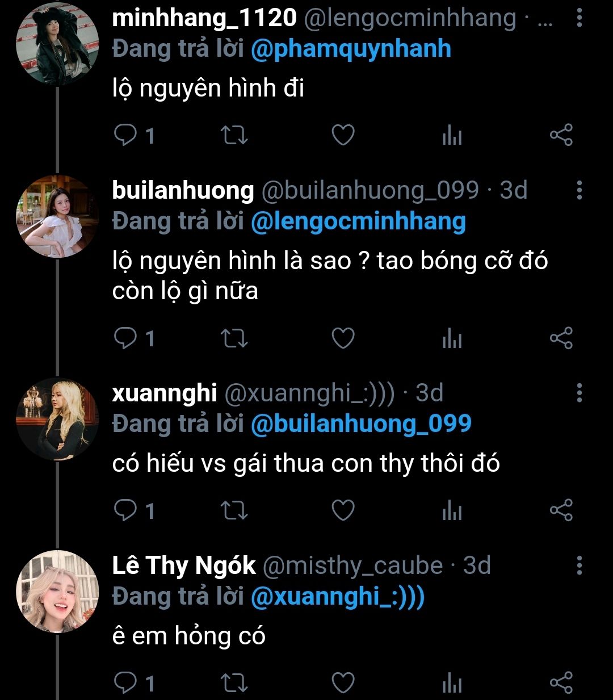The width and height of the screenshot is (613, 700).
Task: Open more options on Lê Thy Ngók's tweet
Action: tap(579, 565)
